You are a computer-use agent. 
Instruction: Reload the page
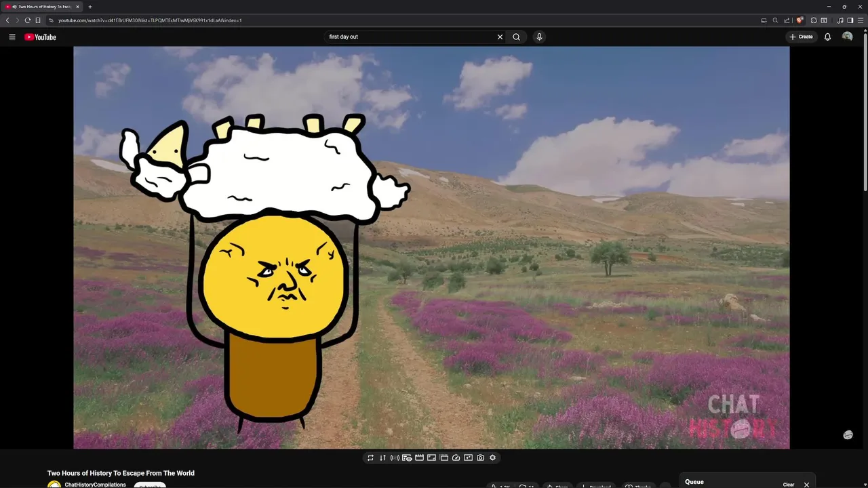(28, 20)
